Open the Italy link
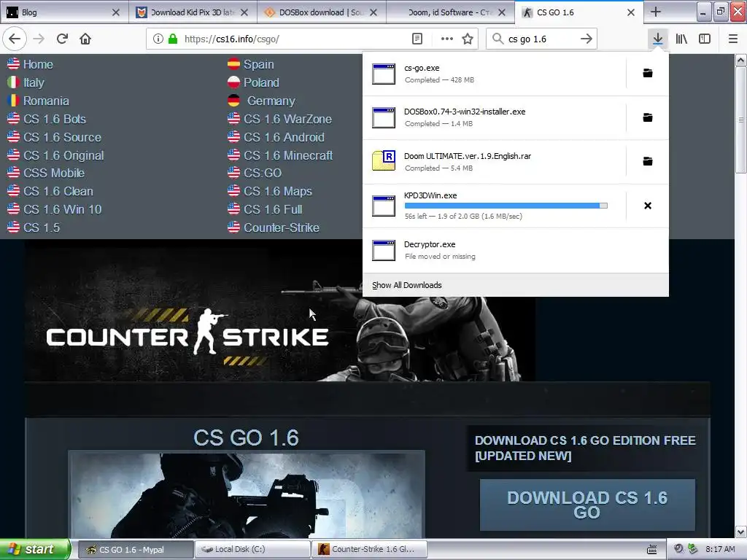 (34, 82)
